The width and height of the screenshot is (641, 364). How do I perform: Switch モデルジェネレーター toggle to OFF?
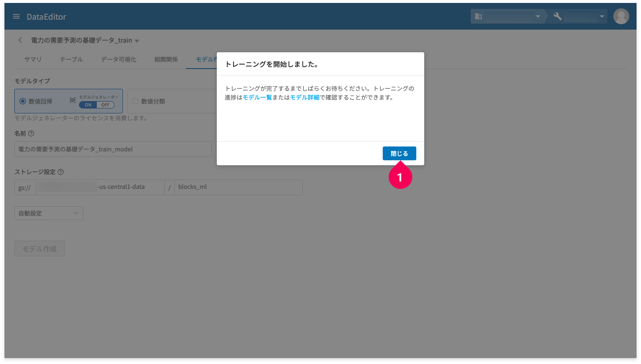pyautogui.click(x=106, y=105)
